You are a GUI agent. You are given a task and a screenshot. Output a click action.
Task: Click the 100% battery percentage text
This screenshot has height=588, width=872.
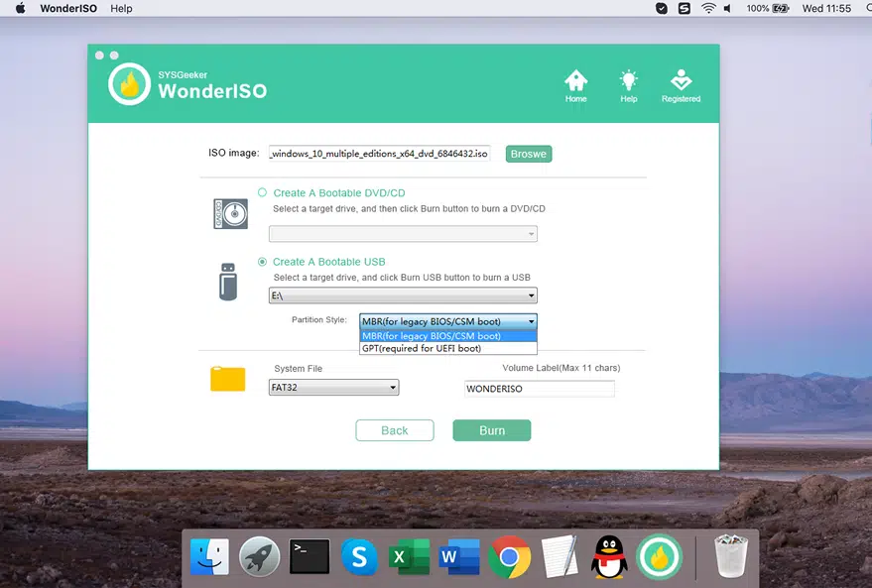[758, 8]
